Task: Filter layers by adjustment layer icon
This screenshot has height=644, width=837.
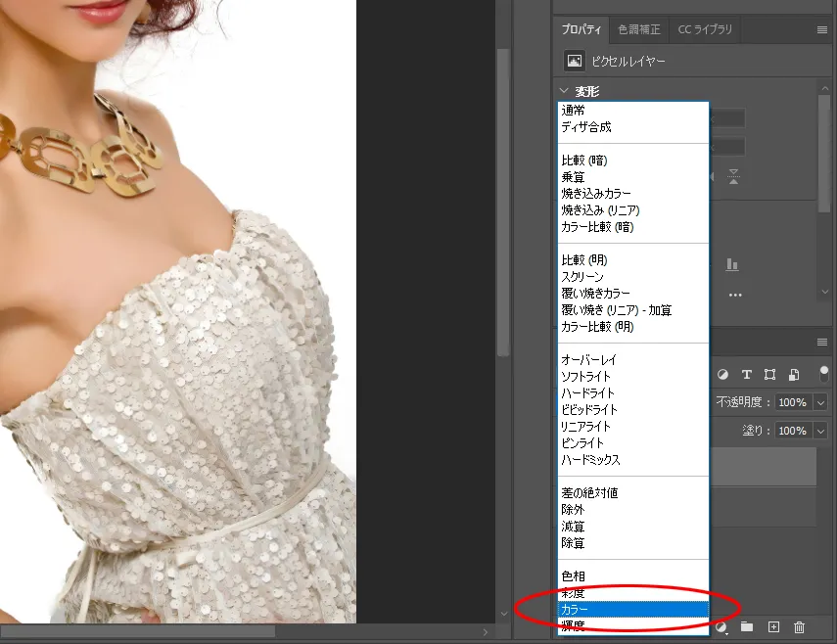Action: tap(723, 374)
